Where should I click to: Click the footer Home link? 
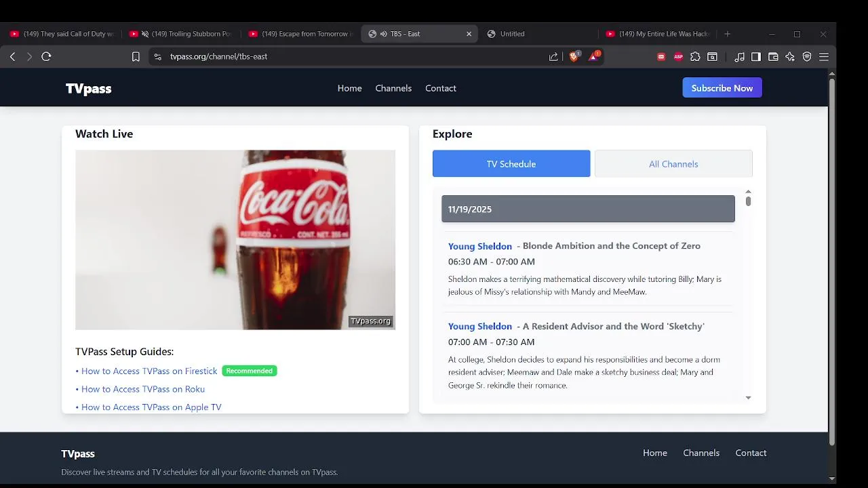(655, 453)
